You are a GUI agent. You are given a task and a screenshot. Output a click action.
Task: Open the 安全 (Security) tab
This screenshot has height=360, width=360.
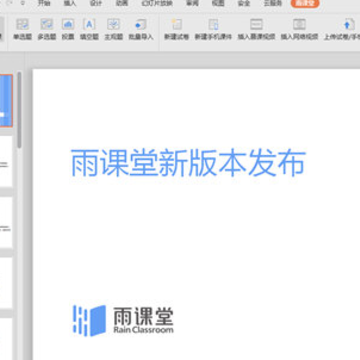coord(244,3)
